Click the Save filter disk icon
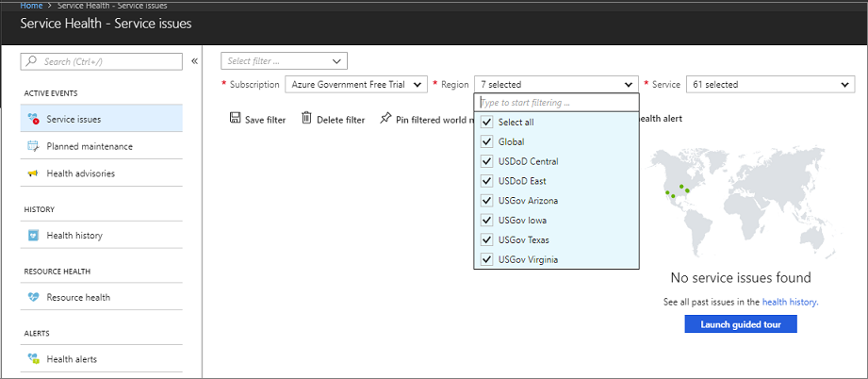Image resolution: width=868 pixels, height=379 pixels. click(235, 119)
